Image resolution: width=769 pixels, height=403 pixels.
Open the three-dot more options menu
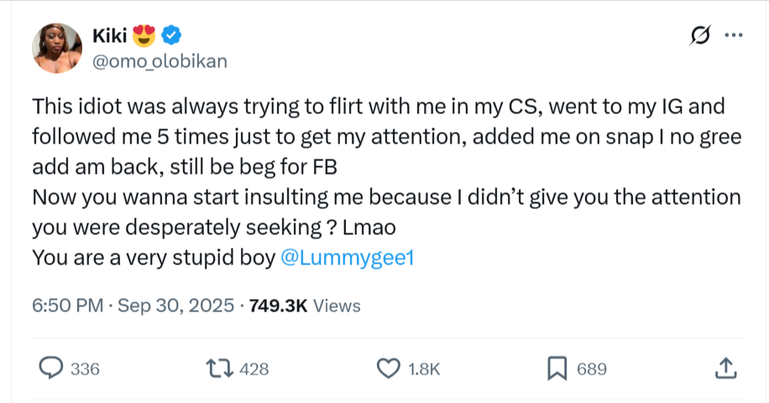(x=734, y=36)
